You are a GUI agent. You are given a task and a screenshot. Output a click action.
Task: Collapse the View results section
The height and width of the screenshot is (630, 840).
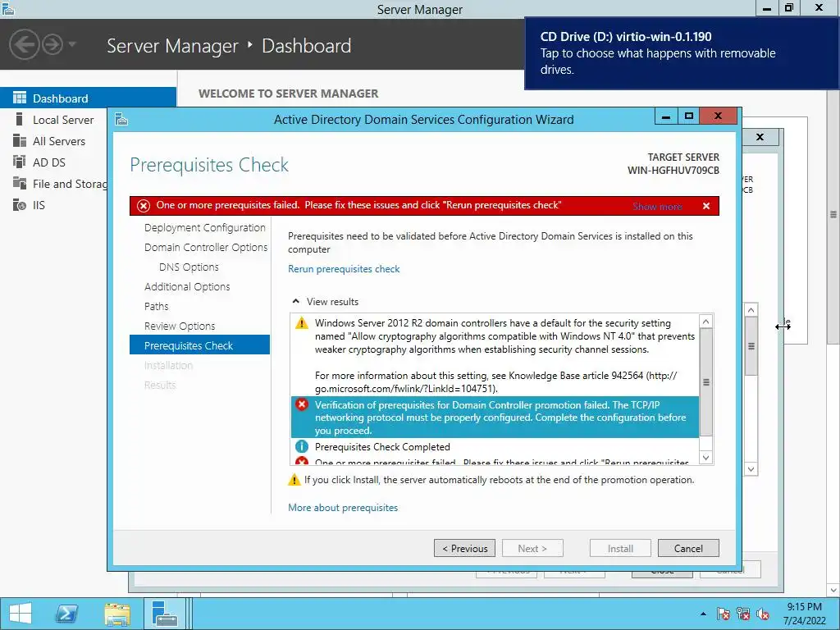pyautogui.click(x=295, y=301)
